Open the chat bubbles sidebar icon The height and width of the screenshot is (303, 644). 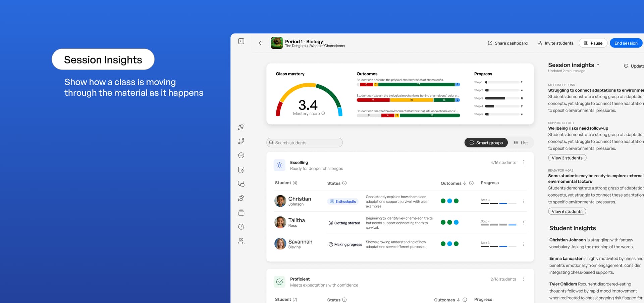241,184
